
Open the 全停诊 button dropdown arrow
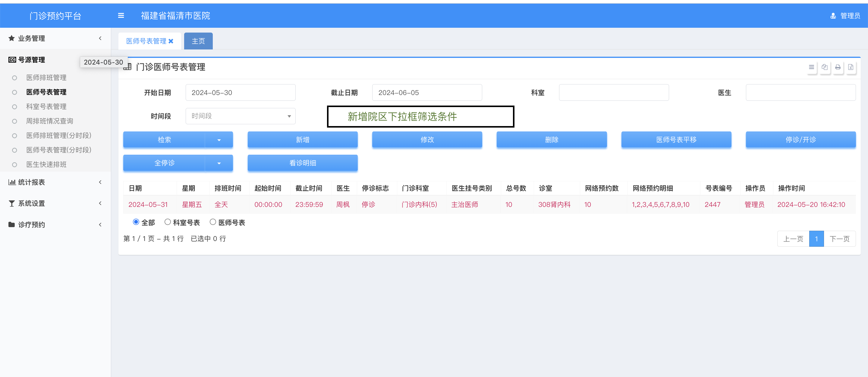tap(219, 163)
